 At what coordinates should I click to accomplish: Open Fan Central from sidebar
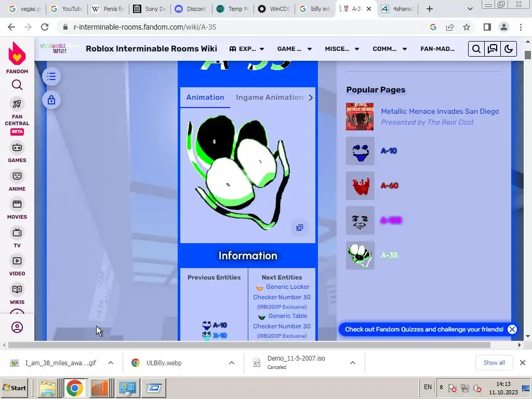pos(17,117)
